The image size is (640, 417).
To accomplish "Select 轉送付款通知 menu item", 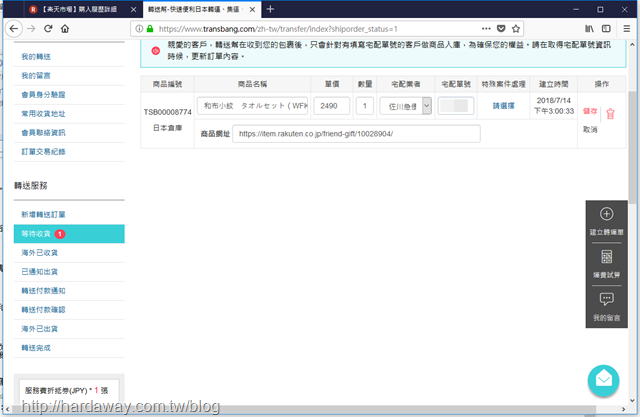I will [43, 291].
